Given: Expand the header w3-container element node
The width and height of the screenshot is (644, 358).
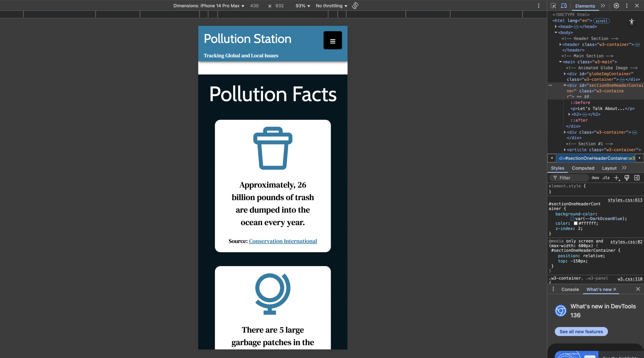Looking at the screenshot, I should tap(560, 45).
